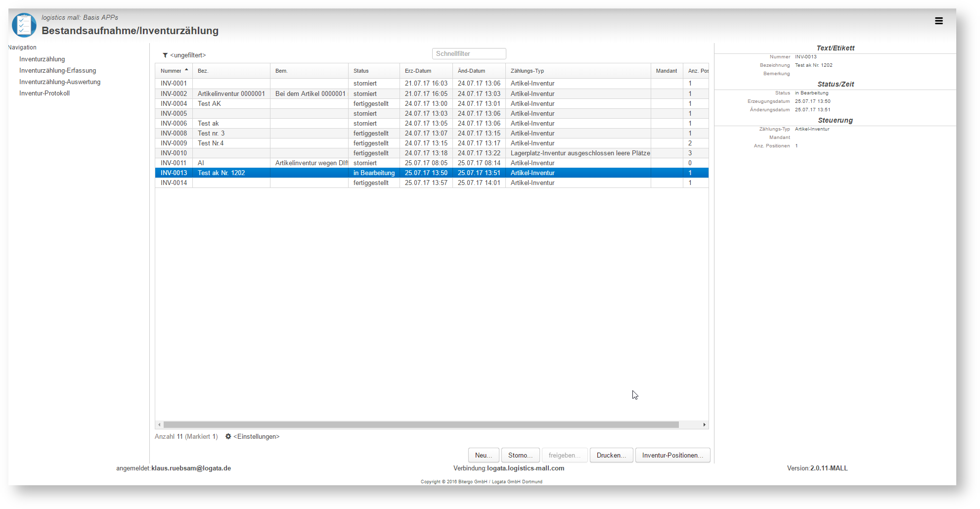Click 'in Bearbeitung' status cell in table
Image resolution: width=980 pixels, height=509 pixels.
coord(374,173)
